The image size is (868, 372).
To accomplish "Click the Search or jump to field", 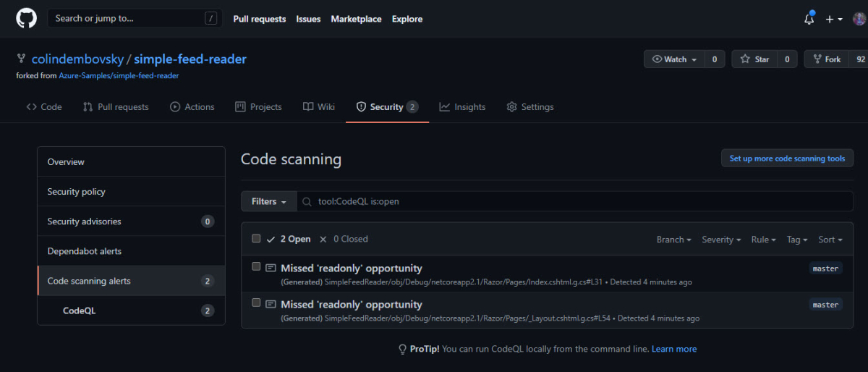I will coord(135,19).
